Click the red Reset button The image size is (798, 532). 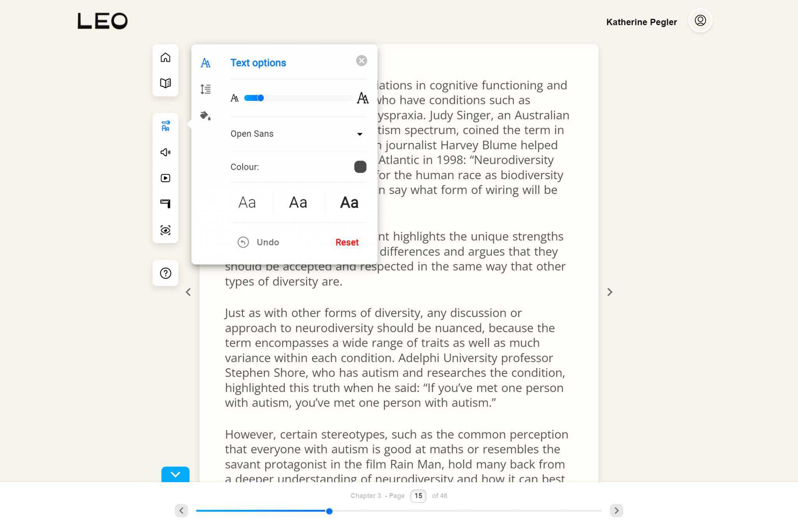click(347, 242)
